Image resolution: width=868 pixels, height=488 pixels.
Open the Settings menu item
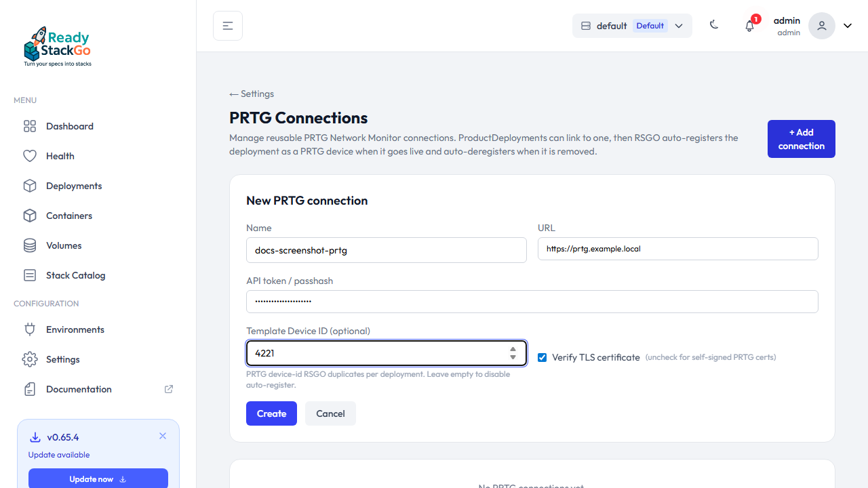tap(98, 359)
